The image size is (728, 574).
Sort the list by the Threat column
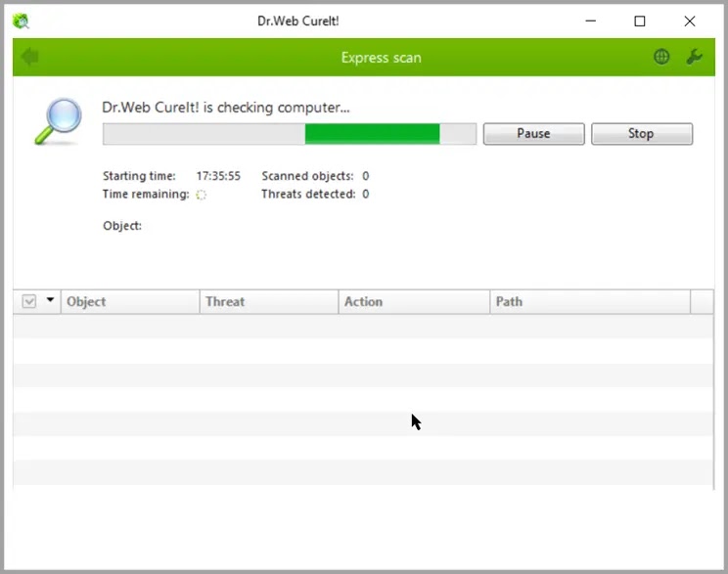coord(269,301)
